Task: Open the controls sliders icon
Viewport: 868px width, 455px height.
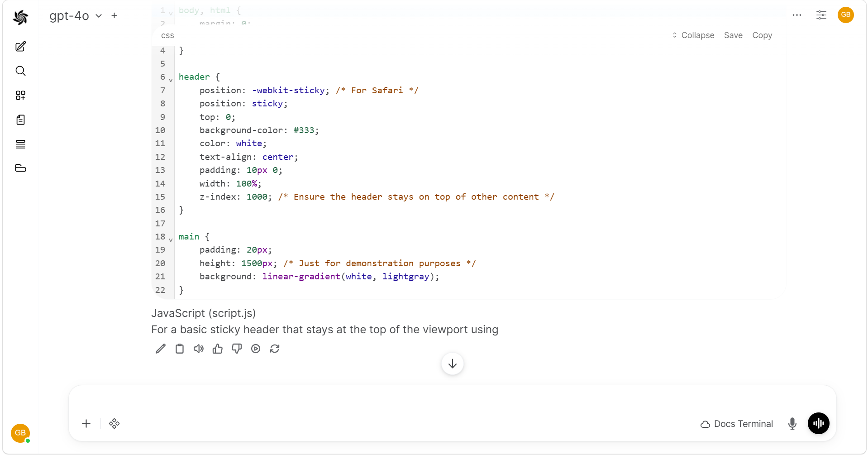Action: point(821,15)
